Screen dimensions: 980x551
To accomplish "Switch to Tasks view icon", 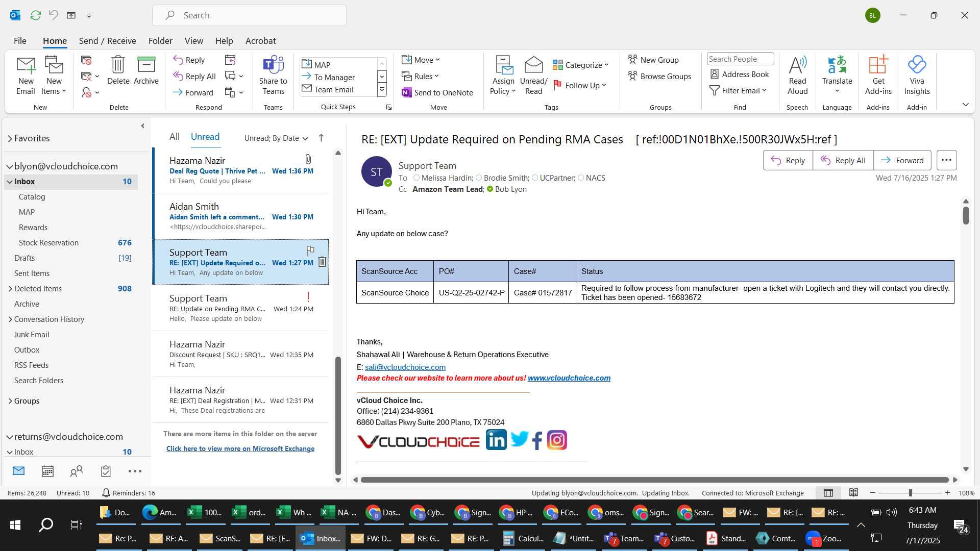I will (106, 471).
